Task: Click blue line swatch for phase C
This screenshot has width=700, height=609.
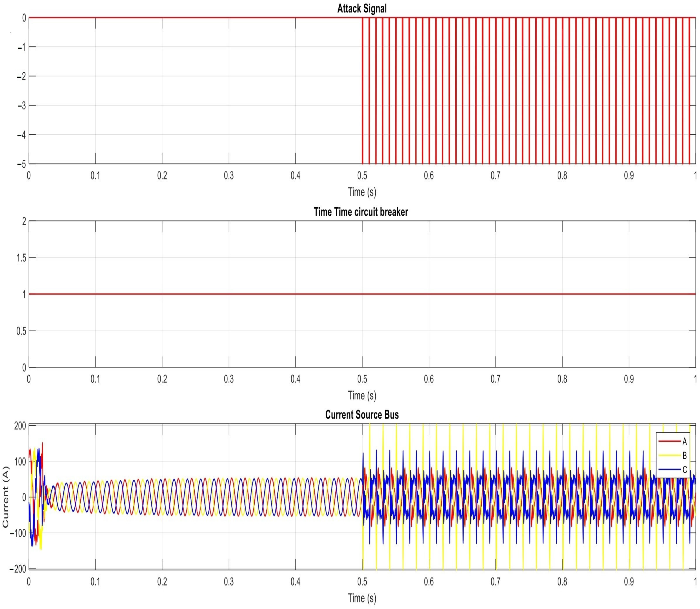Action: click(x=670, y=470)
